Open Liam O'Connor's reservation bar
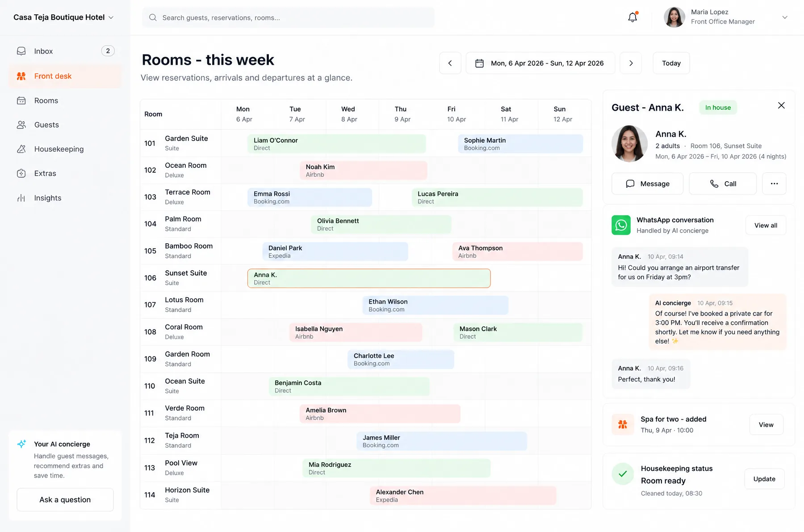The height and width of the screenshot is (532, 804). coord(337,144)
